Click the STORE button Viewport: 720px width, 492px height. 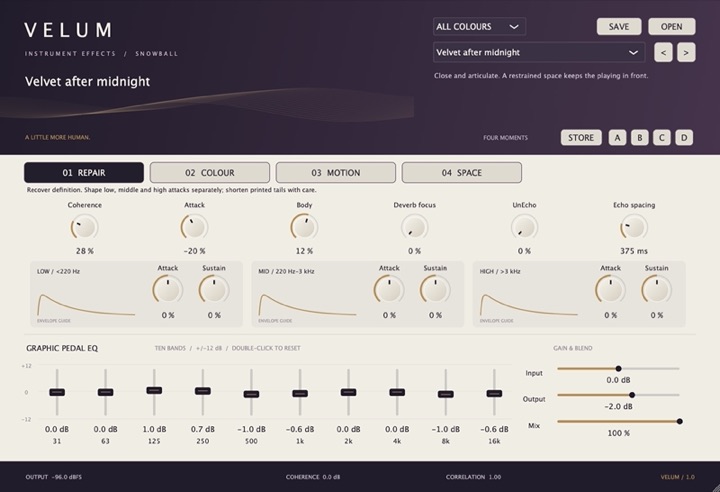pyautogui.click(x=581, y=137)
